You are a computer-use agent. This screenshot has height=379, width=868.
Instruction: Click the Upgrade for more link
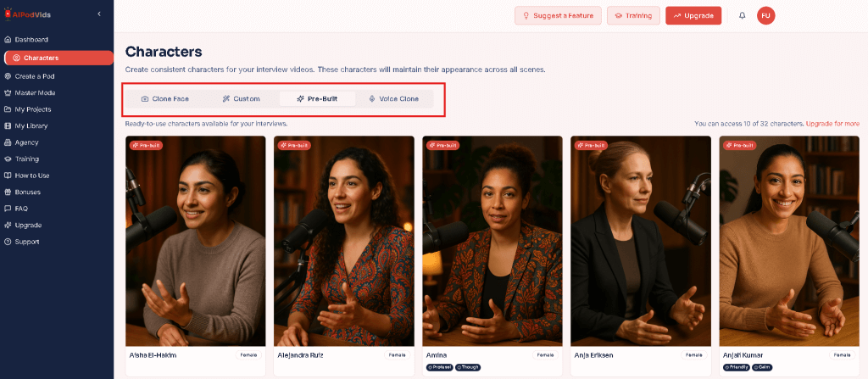point(832,124)
